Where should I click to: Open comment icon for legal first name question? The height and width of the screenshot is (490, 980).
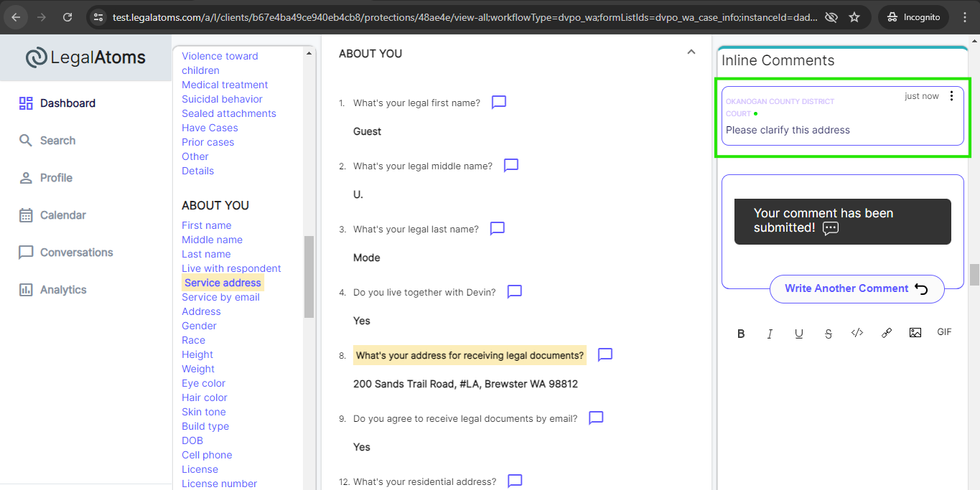[x=499, y=103]
